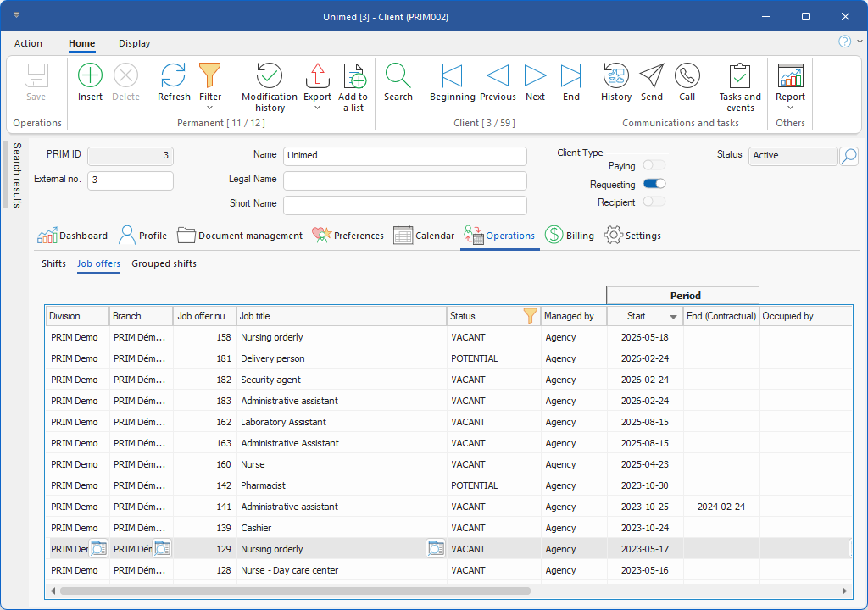Jump to Beginning of client list

pyautogui.click(x=452, y=76)
